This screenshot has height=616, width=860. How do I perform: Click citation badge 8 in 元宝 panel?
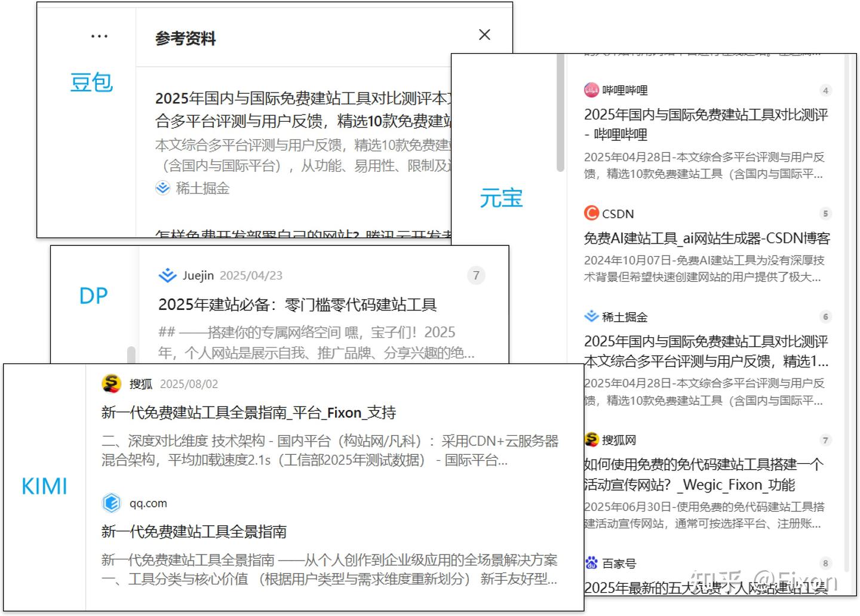pos(825,563)
